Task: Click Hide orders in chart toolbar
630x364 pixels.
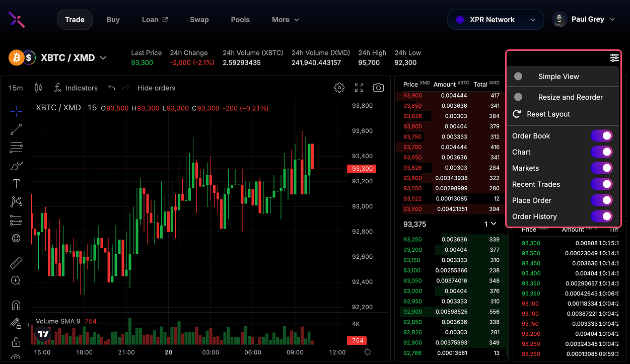Action: pos(156,88)
